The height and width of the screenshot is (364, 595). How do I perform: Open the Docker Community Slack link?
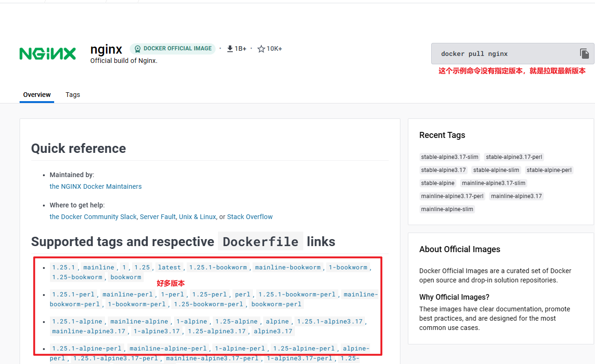(93, 217)
